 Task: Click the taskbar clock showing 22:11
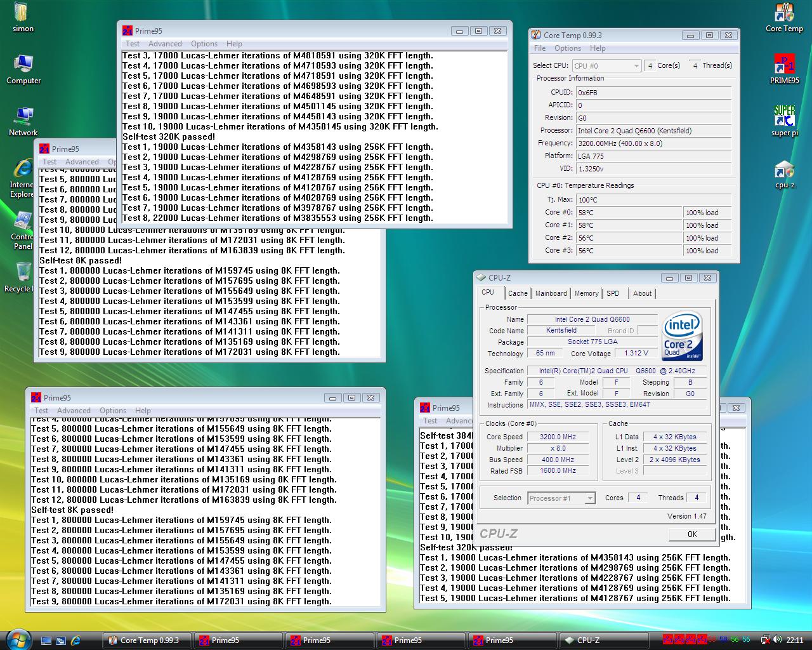[794, 640]
